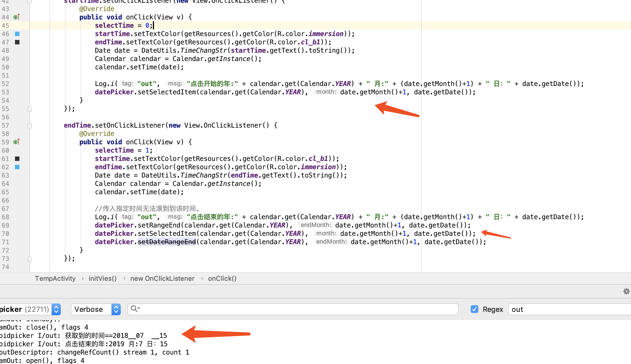
Task: Click the log line "获取到的时间==2018__07 __15"
Action: (x=116, y=336)
